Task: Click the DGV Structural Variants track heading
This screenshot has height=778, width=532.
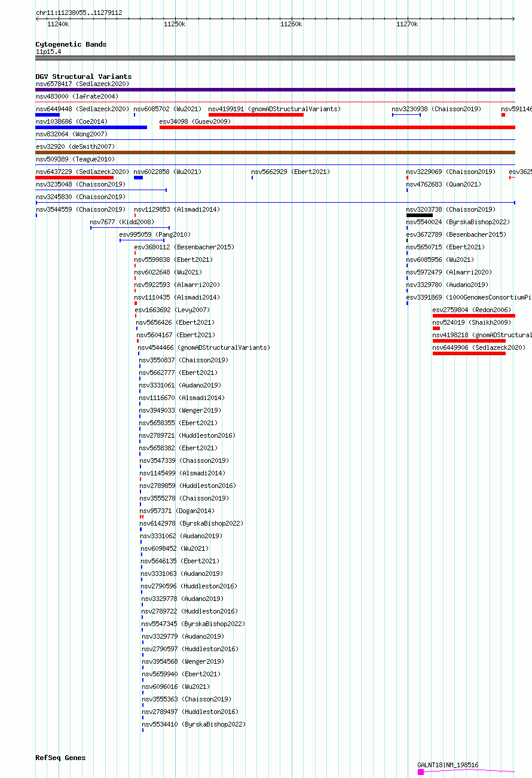Action: [84, 77]
